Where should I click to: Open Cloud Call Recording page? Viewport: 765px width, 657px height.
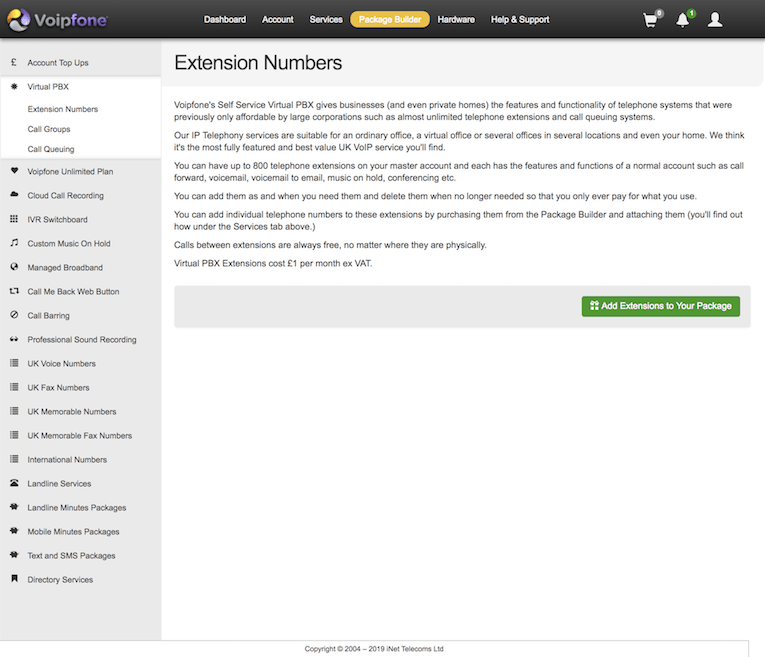(x=65, y=196)
